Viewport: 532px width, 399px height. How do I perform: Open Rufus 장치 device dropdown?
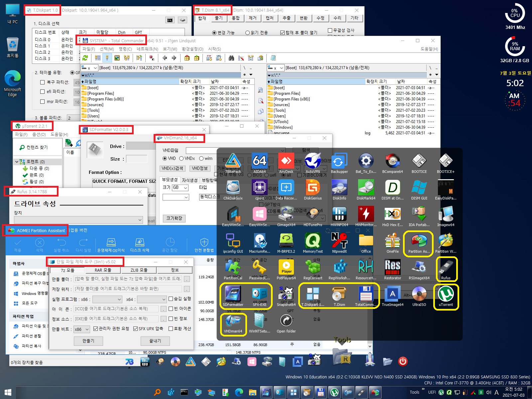[78, 220]
